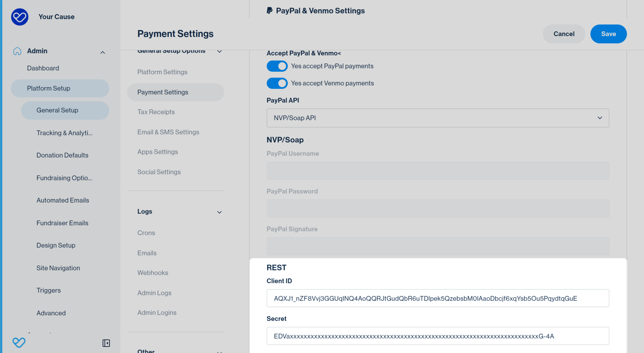Image resolution: width=644 pixels, height=353 pixels.
Task: Toggle Yes accept PayPal payments switch
Action: coord(277,66)
